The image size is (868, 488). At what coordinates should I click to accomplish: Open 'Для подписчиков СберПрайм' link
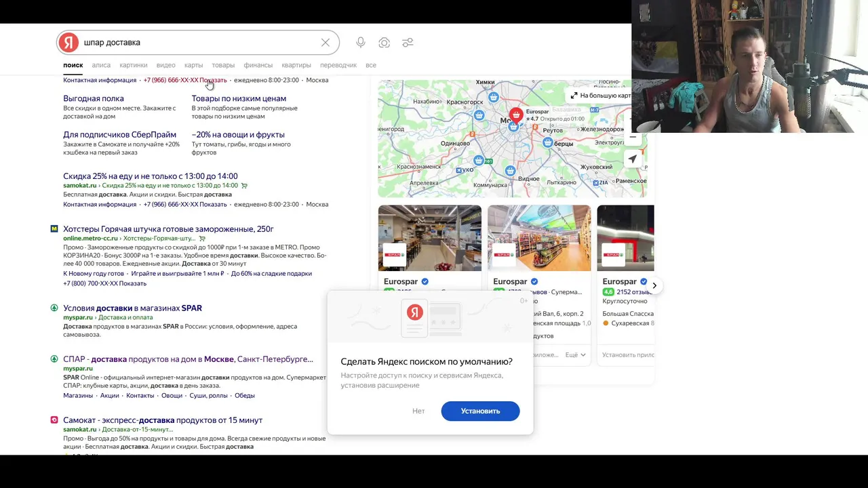pos(119,134)
